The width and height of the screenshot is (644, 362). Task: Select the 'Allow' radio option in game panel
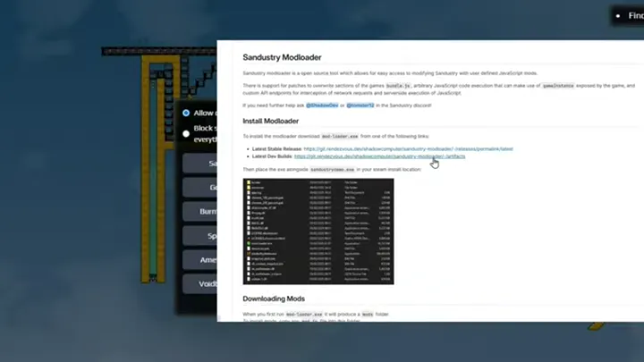pos(186,113)
